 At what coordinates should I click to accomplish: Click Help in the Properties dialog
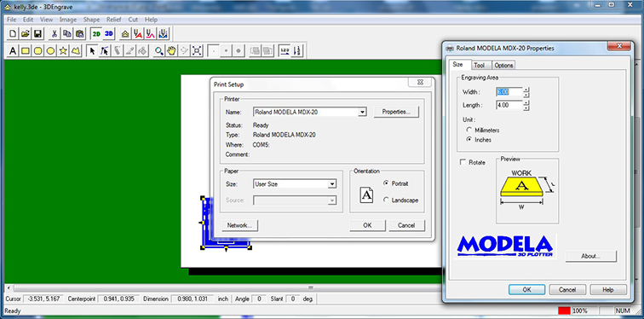[608, 290]
